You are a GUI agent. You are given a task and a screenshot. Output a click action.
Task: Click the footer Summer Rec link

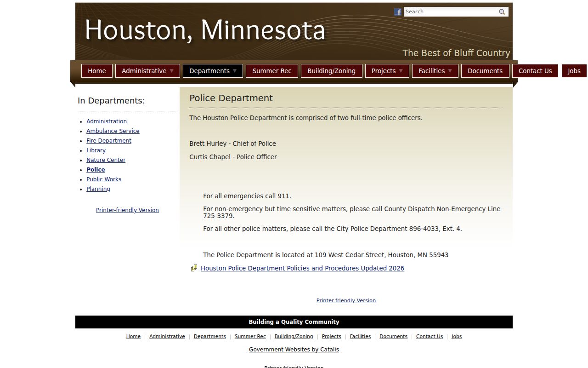(250, 337)
